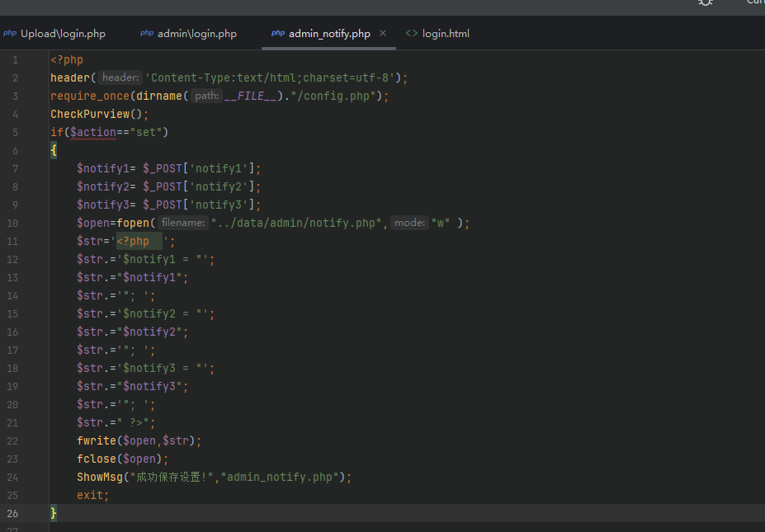Click the gutter beside line number 22
This screenshot has height=532, width=765.
coord(33,440)
